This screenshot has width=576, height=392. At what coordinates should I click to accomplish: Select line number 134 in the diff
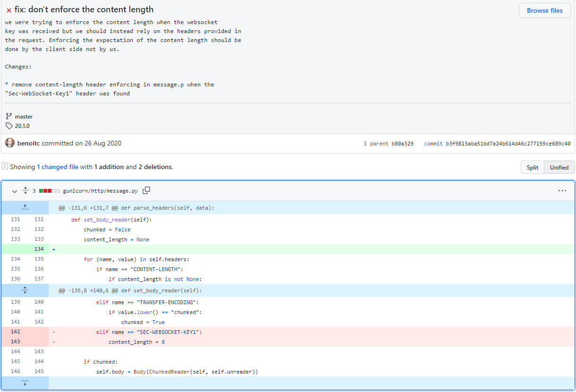tap(39, 249)
